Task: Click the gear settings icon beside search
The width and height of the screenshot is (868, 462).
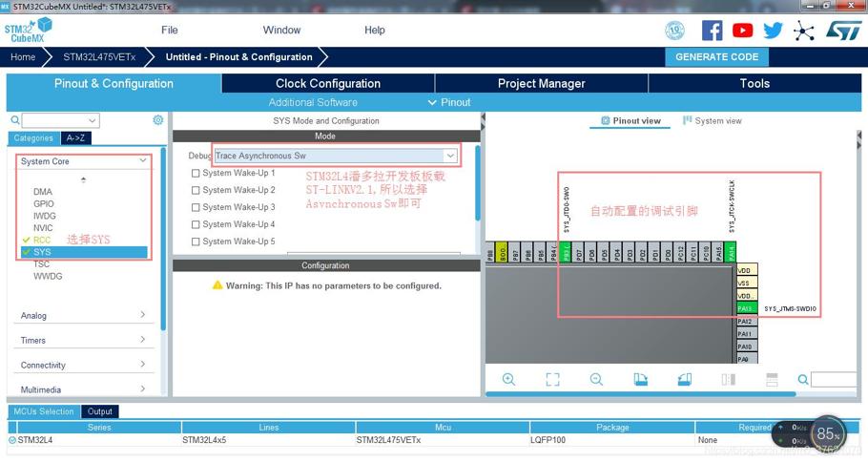Action: [157, 120]
